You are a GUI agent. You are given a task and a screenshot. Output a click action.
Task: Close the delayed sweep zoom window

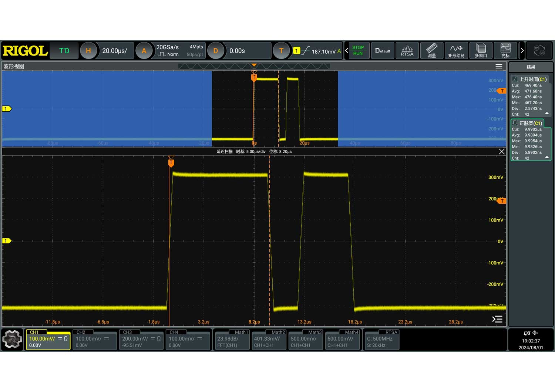click(502, 152)
